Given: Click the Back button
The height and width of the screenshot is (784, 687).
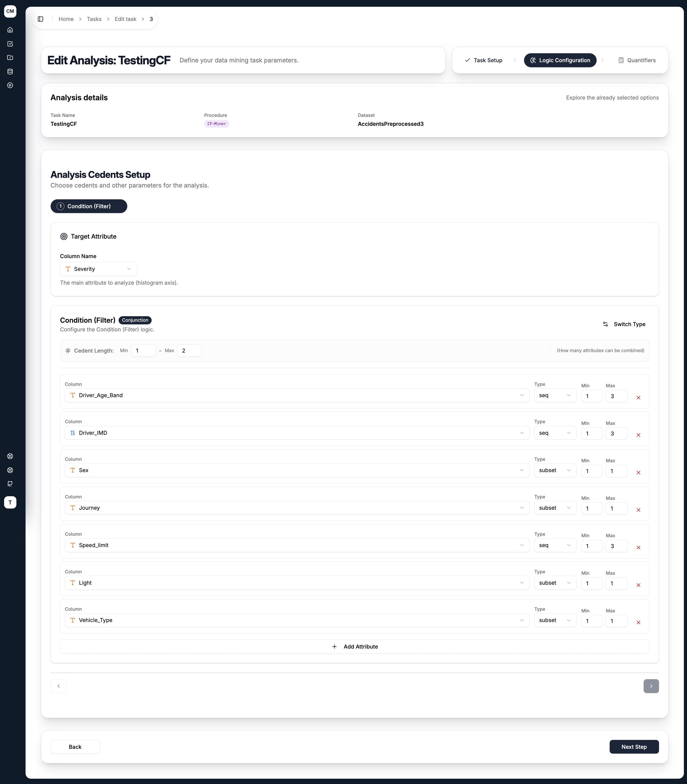Looking at the screenshot, I should point(75,747).
